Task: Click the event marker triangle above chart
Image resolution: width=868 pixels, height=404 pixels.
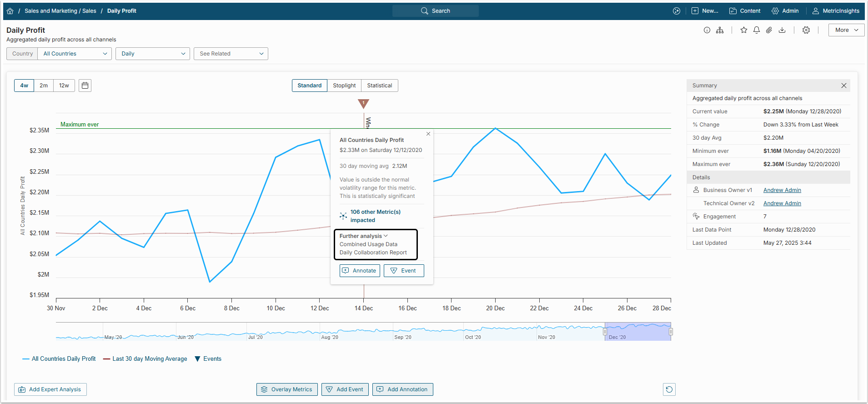Action: (363, 104)
